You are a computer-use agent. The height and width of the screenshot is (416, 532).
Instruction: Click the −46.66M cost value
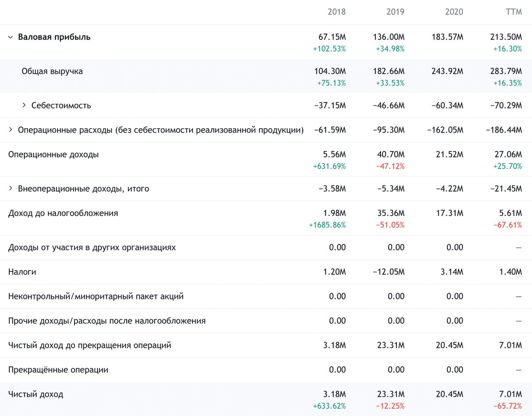[389, 106]
